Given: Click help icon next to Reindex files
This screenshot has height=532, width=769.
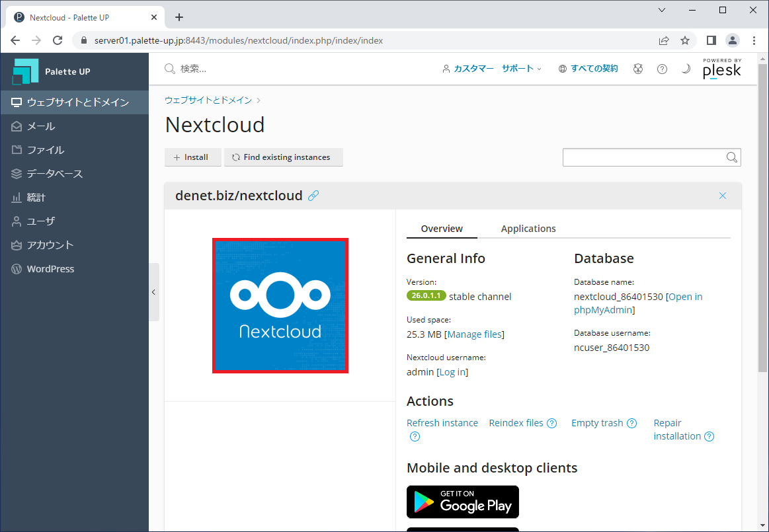Looking at the screenshot, I should coord(551,423).
